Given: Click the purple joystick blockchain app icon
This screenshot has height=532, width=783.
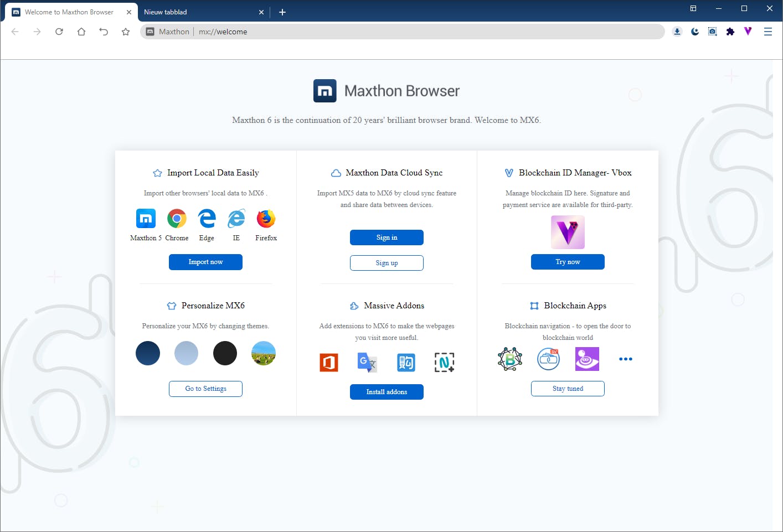Looking at the screenshot, I should [587, 359].
